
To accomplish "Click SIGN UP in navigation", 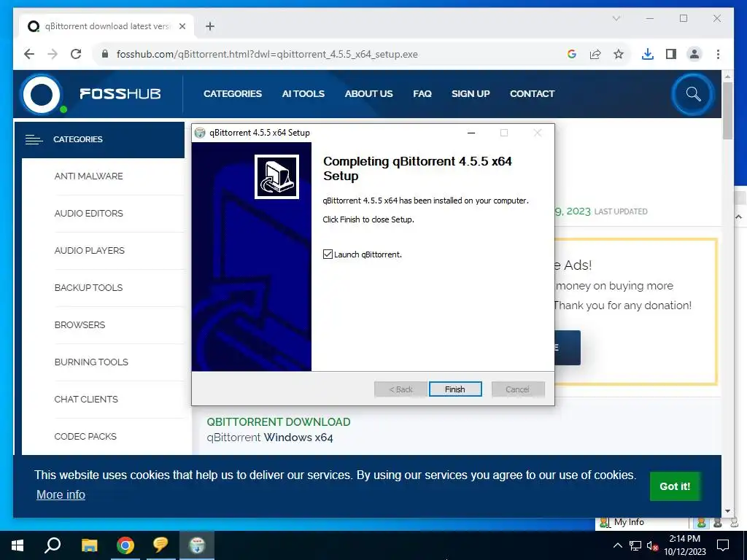I will pyautogui.click(x=471, y=94).
